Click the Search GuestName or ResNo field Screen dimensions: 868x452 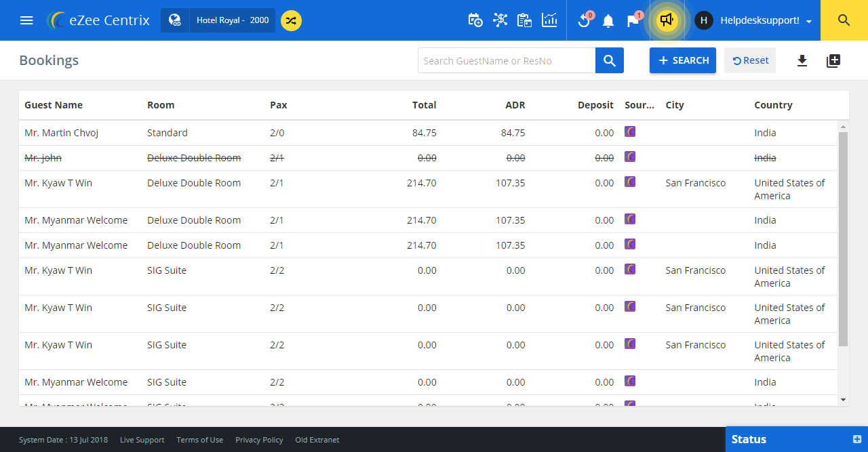(507, 61)
